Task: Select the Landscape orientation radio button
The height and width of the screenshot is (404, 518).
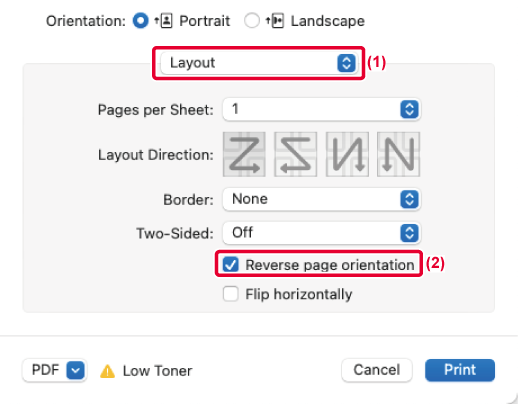Action: click(x=252, y=21)
